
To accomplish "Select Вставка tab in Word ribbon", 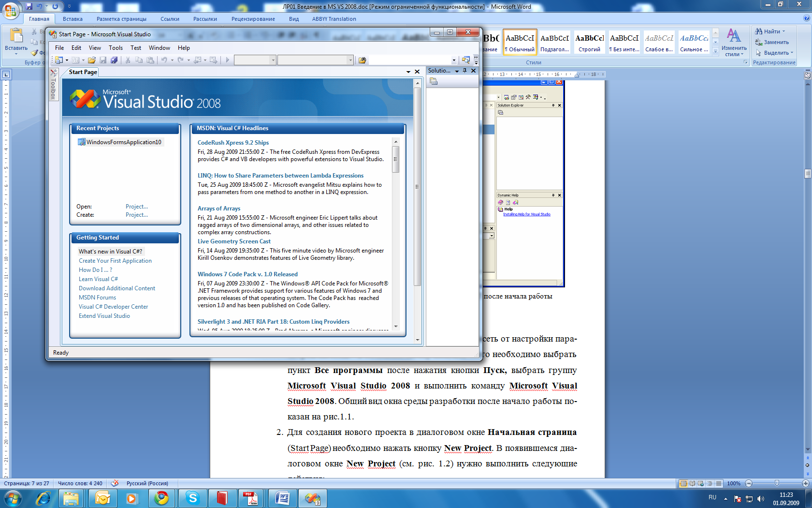I will [x=72, y=19].
